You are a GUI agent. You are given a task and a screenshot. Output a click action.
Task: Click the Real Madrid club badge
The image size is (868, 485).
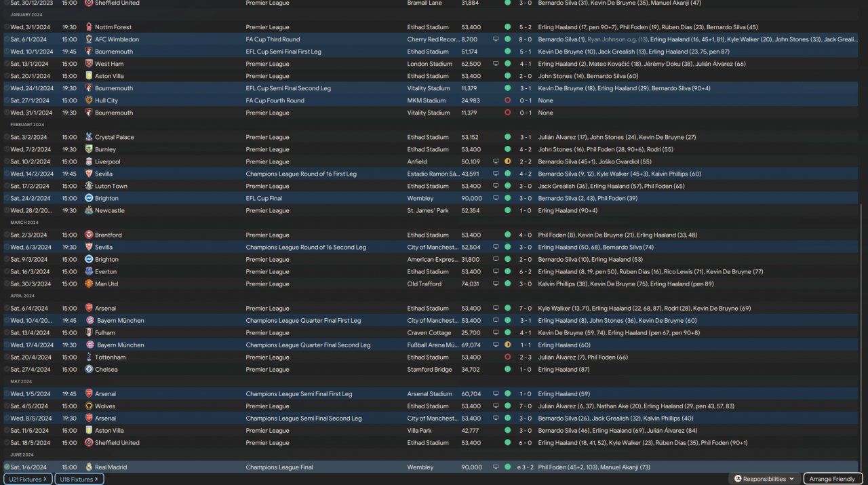click(x=89, y=467)
